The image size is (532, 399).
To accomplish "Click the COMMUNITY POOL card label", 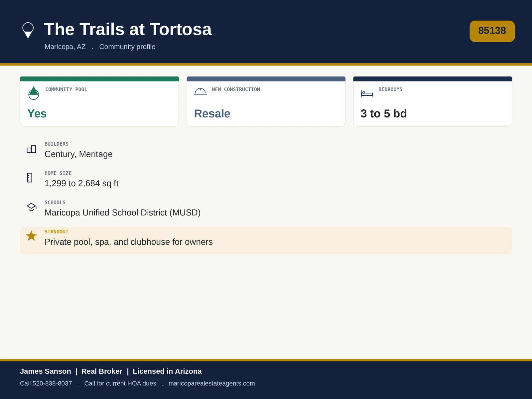I will (66, 89).
